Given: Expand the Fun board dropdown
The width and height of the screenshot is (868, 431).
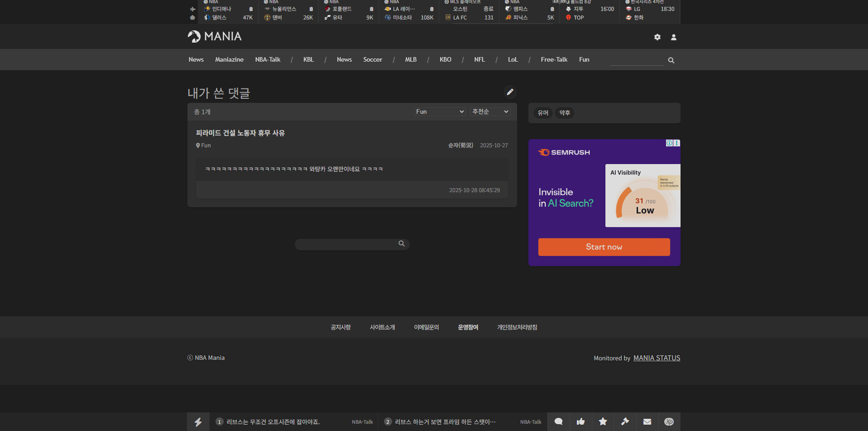Looking at the screenshot, I should point(440,111).
